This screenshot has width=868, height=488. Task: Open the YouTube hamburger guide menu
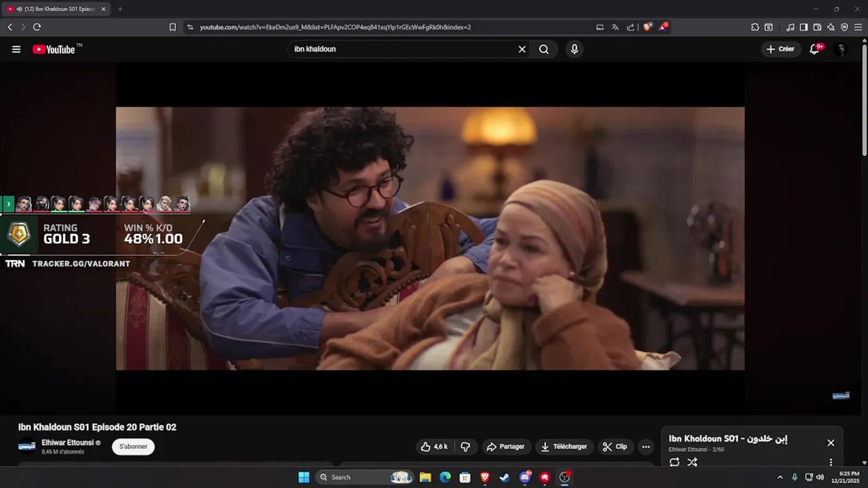pyautogui.click(x=16, y=49)
